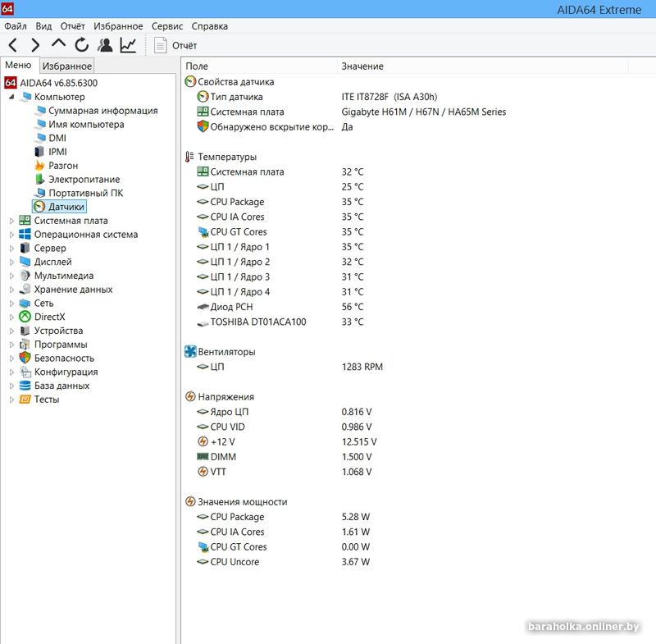
Task: Click the Windows logo beside Операционная система
Action: pyautogui.click(x=25, y=235)
